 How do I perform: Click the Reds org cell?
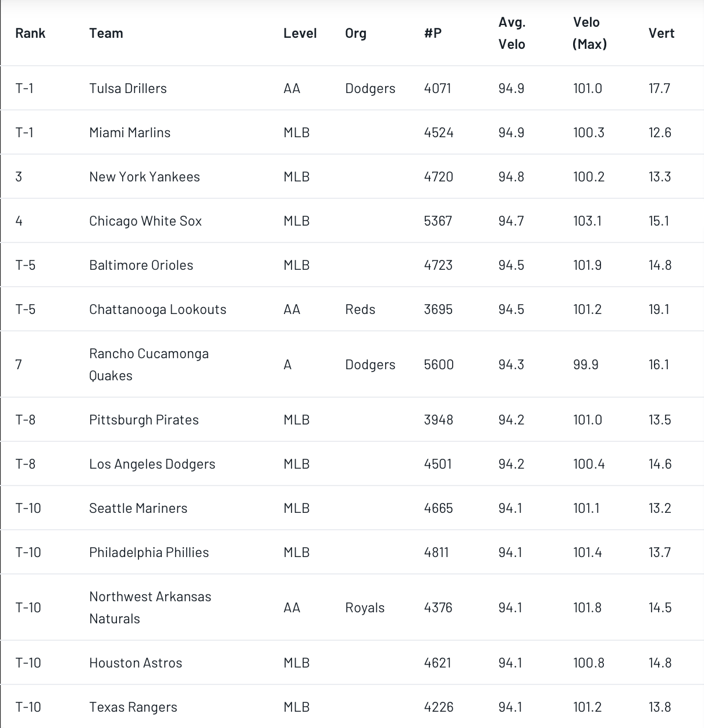tap(360, 309)
